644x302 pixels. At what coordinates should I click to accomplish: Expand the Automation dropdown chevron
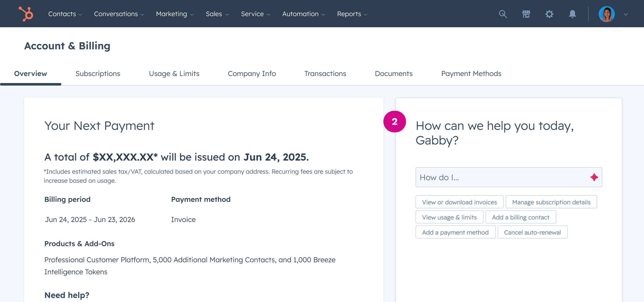[x=323, y=15]
